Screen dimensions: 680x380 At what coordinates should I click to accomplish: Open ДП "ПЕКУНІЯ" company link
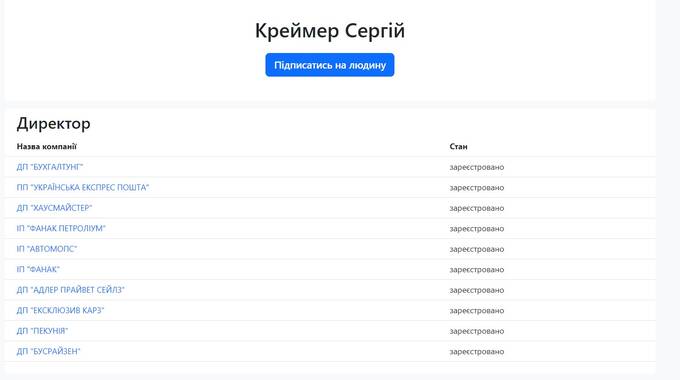pyautogui.click(x=42, y=331)
